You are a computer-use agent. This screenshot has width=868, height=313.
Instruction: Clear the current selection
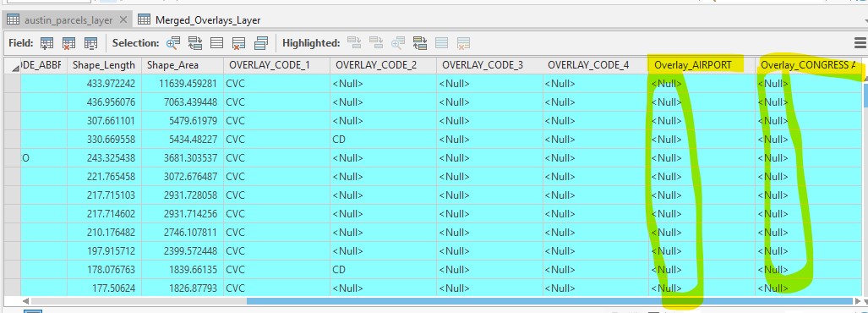coord(217,43)
